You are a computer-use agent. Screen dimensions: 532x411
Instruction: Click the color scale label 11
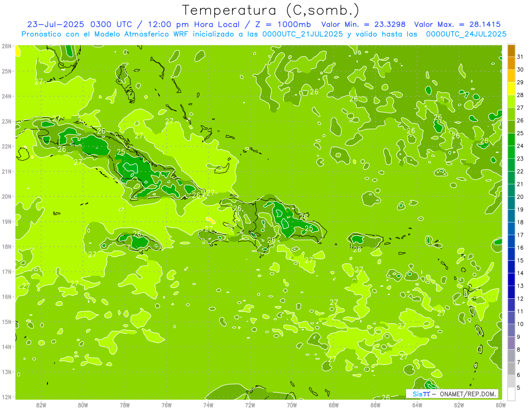click(x=520, y=311)
